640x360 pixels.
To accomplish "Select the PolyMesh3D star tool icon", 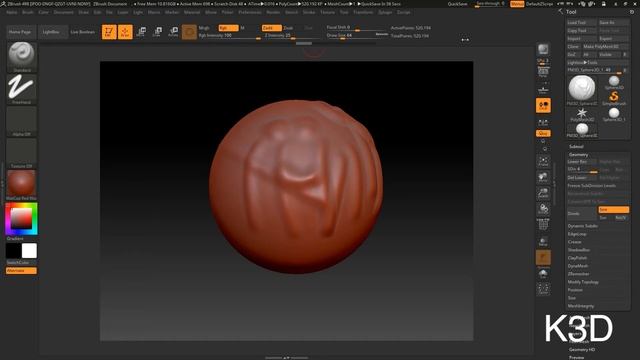I will (x=582, y=114).
